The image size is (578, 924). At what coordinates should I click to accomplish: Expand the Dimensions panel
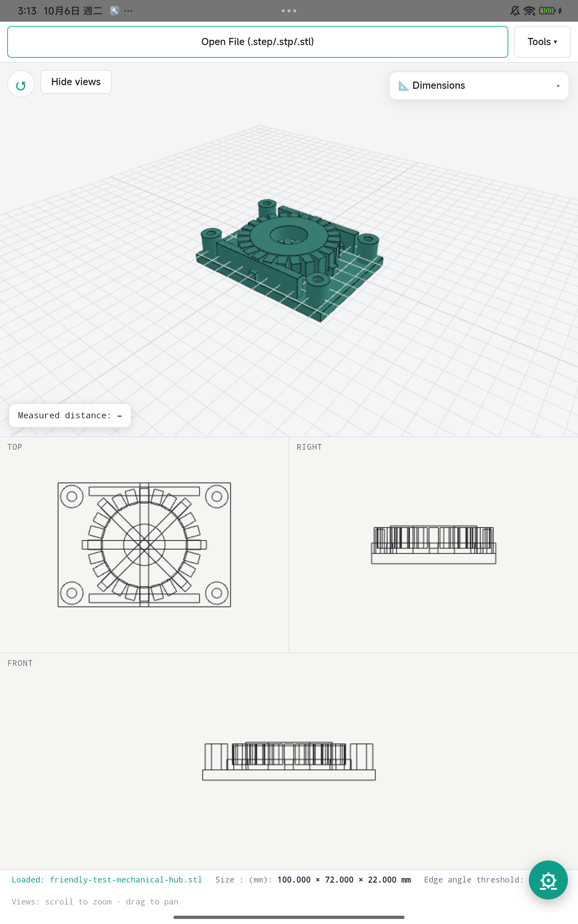479,86
